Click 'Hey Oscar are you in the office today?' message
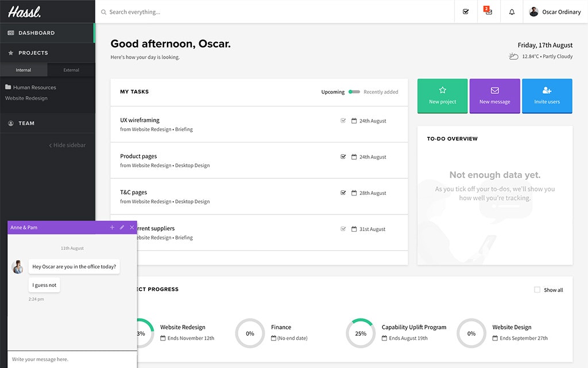Image resolution: width=588 pixels, height=368 pixels. point(74,267)
